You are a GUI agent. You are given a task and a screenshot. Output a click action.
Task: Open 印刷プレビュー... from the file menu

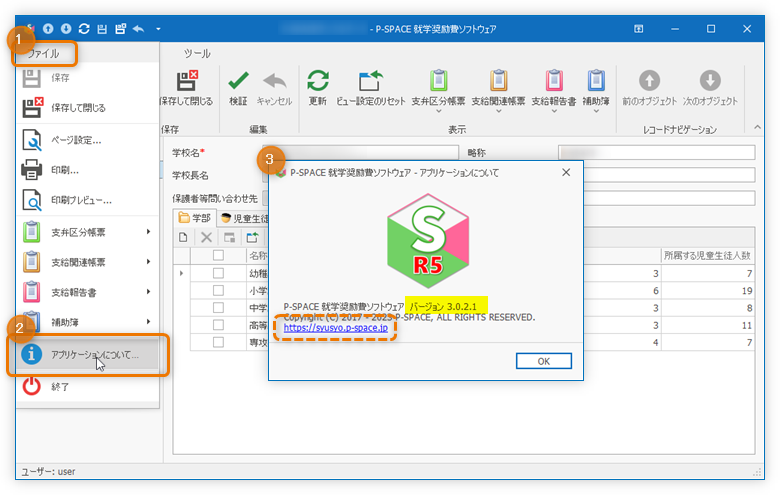[x=88, y=200]
